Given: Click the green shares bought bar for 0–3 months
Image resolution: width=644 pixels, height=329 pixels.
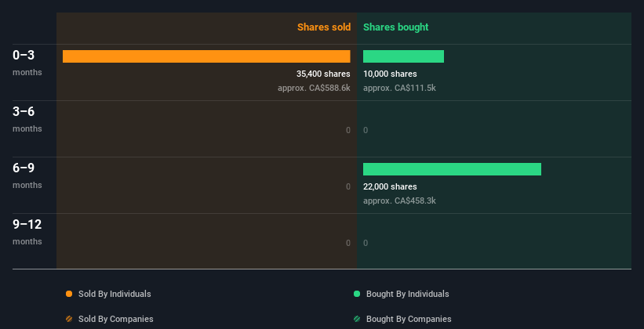Looking at the screenshot, I should [x=403, y=56].
